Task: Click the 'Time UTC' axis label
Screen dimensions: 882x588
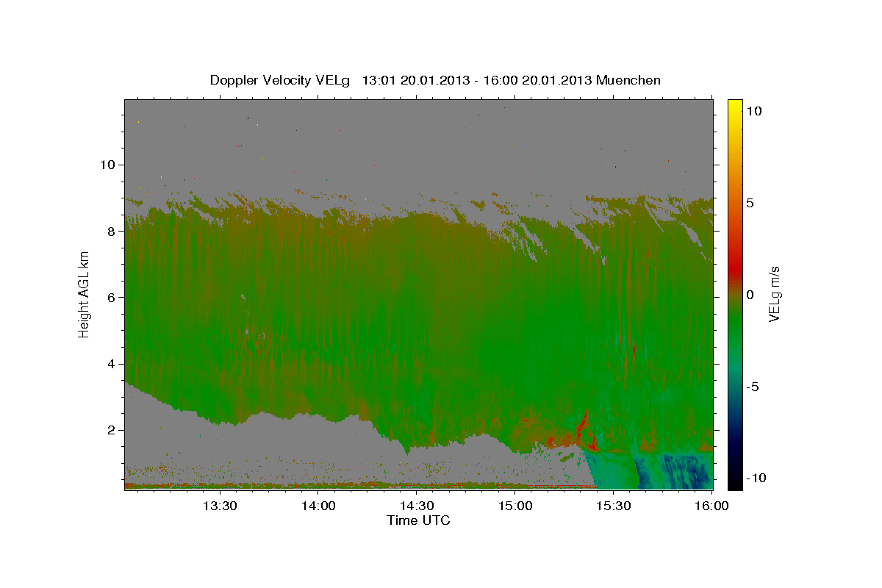Action: click(x=418, y=520)
